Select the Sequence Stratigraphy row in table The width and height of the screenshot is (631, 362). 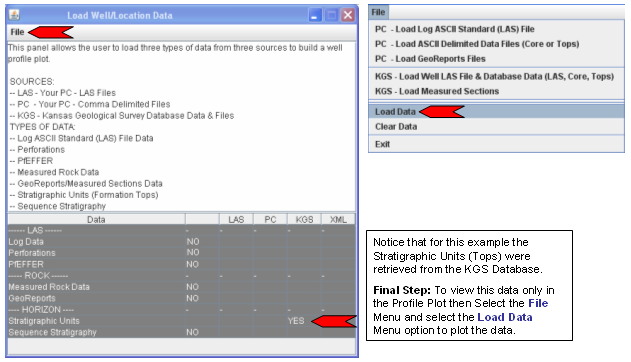pos(181,332)
